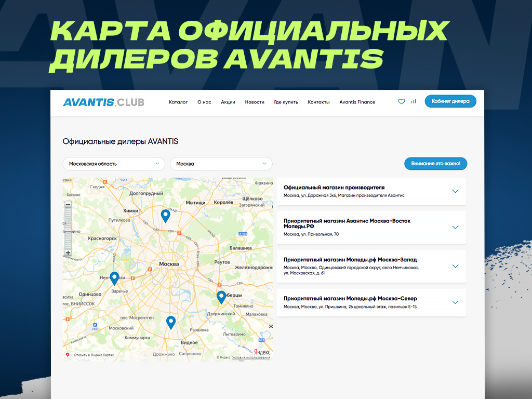Click the AVANTIS.CLUB logo

point(103,102)
